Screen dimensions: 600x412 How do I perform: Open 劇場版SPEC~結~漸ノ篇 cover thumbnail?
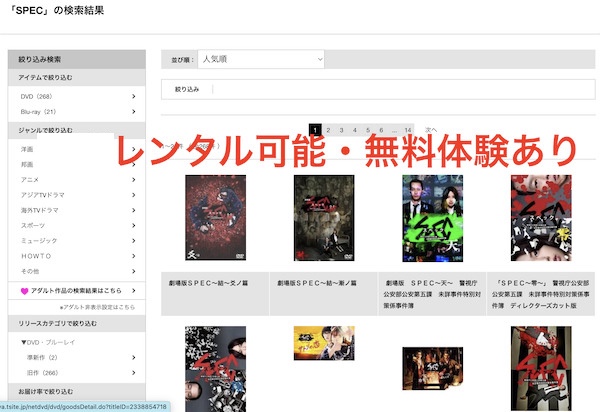(324, 218)
